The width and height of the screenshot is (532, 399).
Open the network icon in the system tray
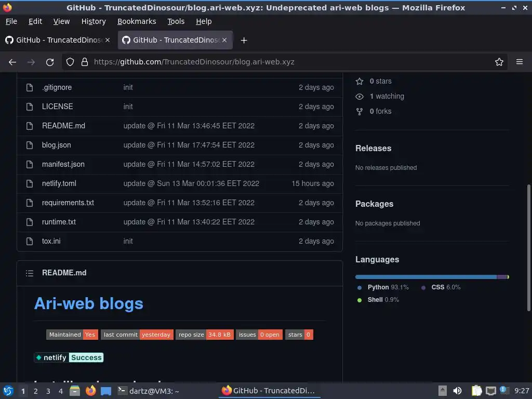[x=490, y=391]
